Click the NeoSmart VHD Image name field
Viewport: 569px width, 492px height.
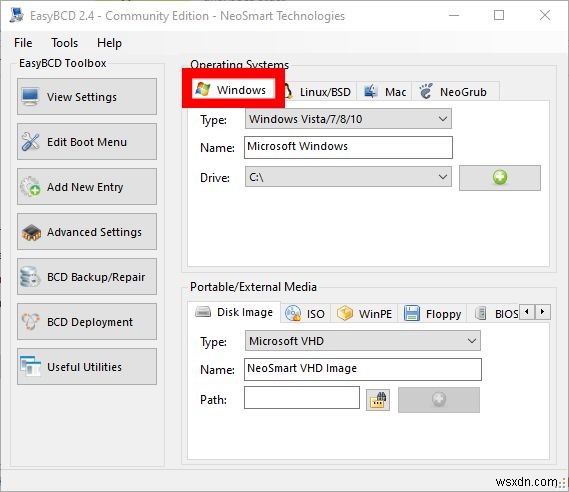point(363,369)
